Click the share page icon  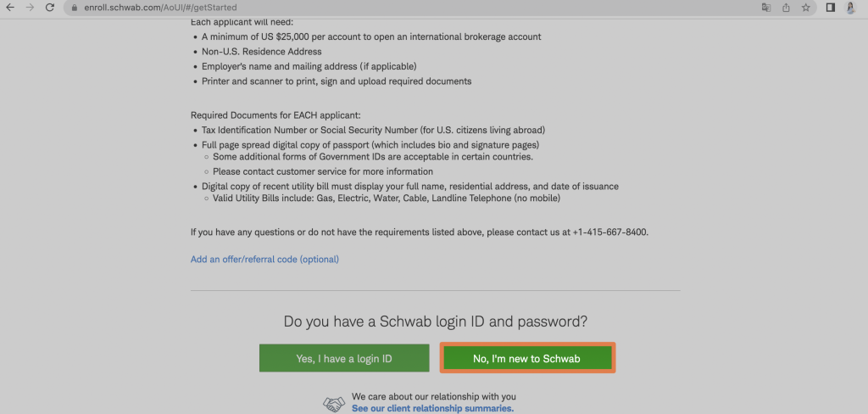786,8
